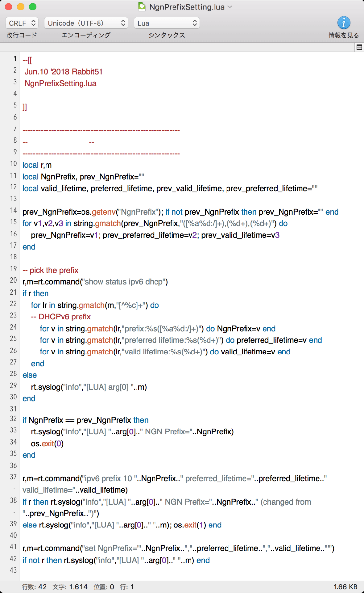Click the status bar entry 位置: 0

coord(104,587)
